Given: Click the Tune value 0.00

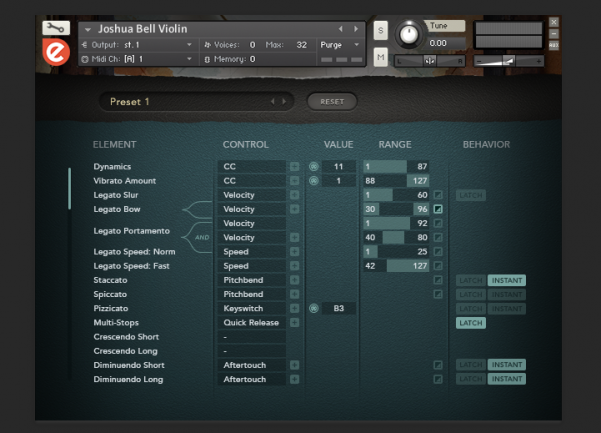Looking at the screenshot, I should [438, 43].
